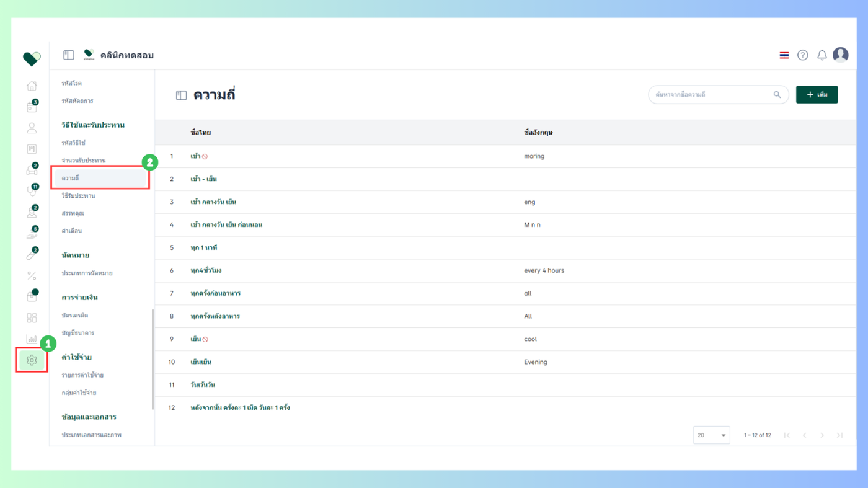Click the ชื่อไทย column header

201,133
